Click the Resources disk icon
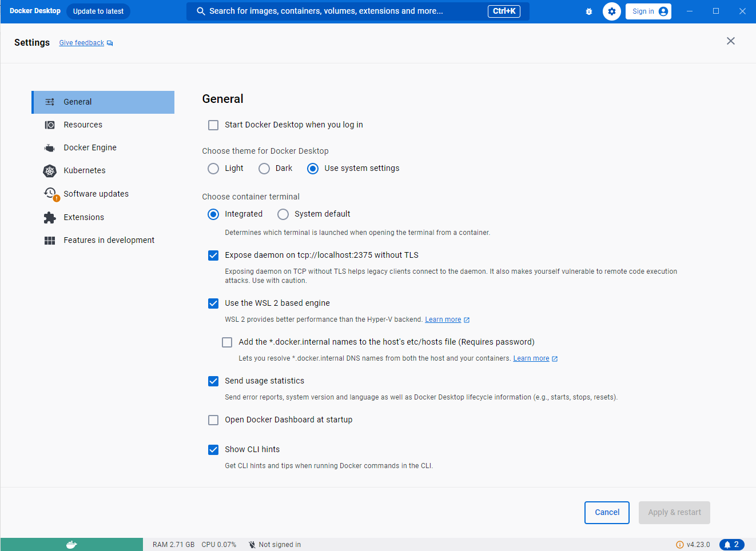 [x=50, y=125]
